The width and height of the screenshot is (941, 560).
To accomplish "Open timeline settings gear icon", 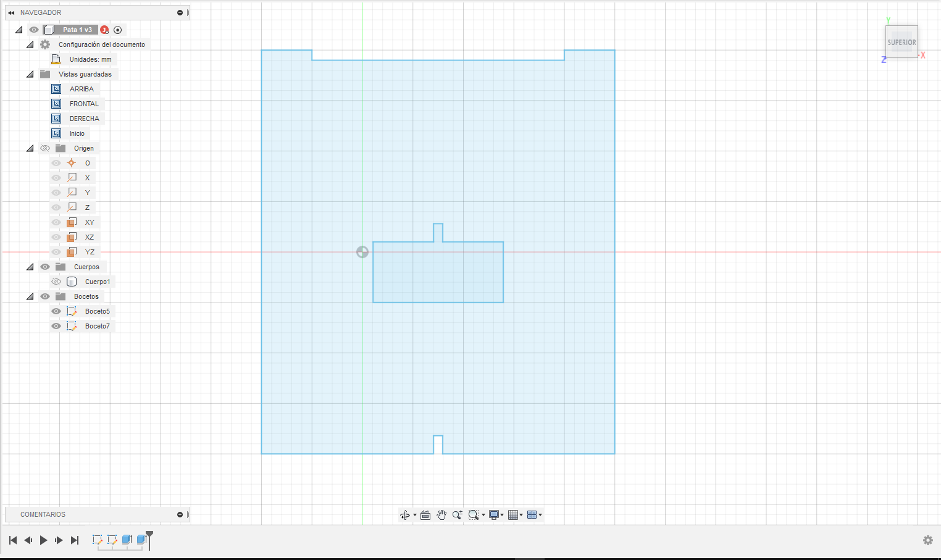I will [x=928, y=540].
